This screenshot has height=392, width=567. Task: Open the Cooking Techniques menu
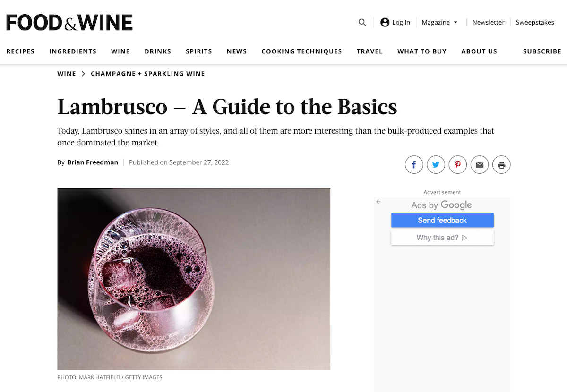[x=301, y=51]
